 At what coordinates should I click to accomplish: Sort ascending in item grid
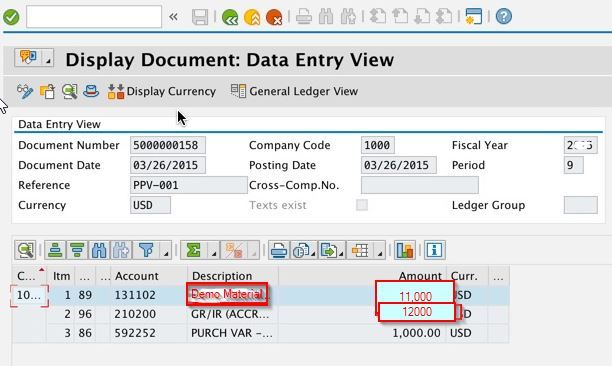tap(55, 250)
